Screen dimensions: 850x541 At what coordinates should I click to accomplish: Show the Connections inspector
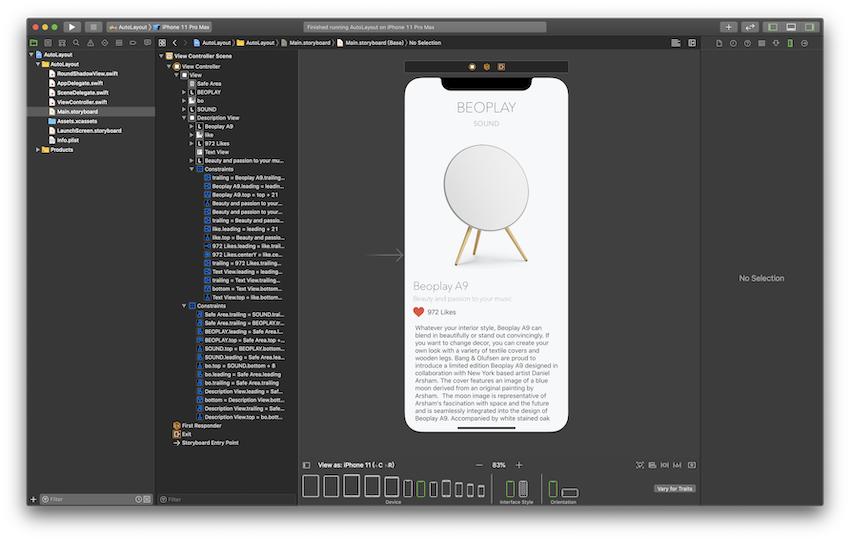point(804,43)
